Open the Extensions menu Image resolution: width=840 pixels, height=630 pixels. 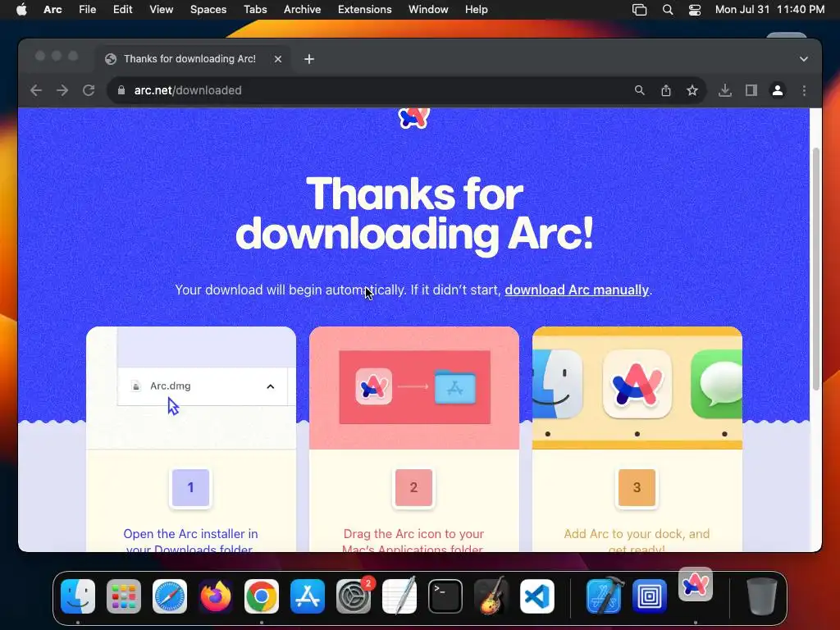tap(365, 10)
